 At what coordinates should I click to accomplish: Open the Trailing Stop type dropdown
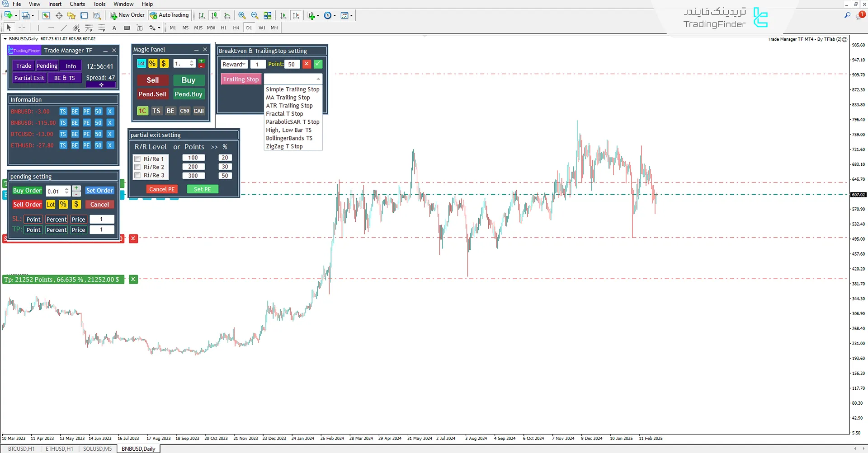[x=318, y=79]
